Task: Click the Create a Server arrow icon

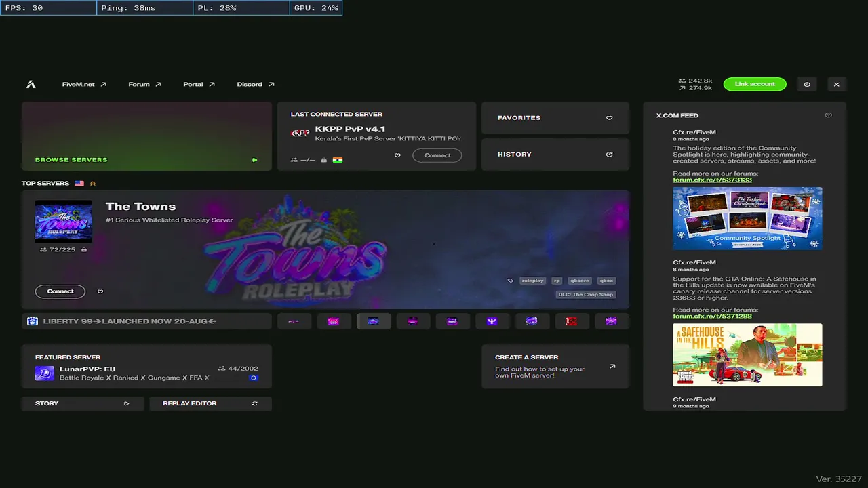Action: coord(612,367)
